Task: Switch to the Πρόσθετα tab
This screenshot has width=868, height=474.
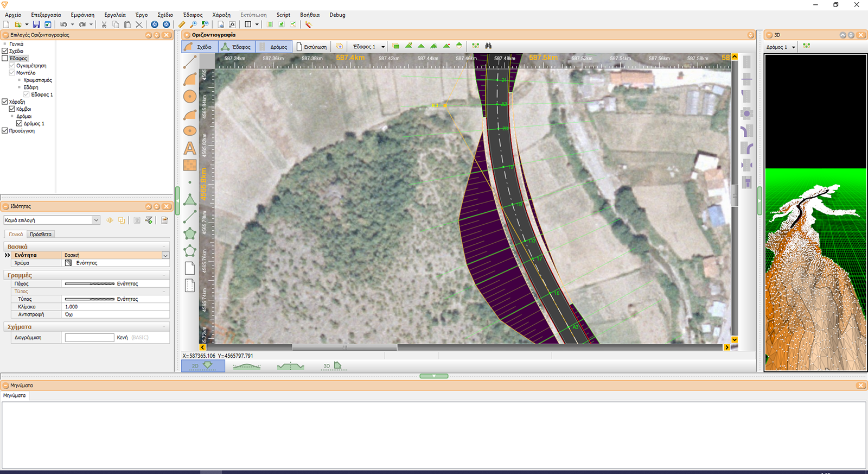Action: (x=41, y=234)
